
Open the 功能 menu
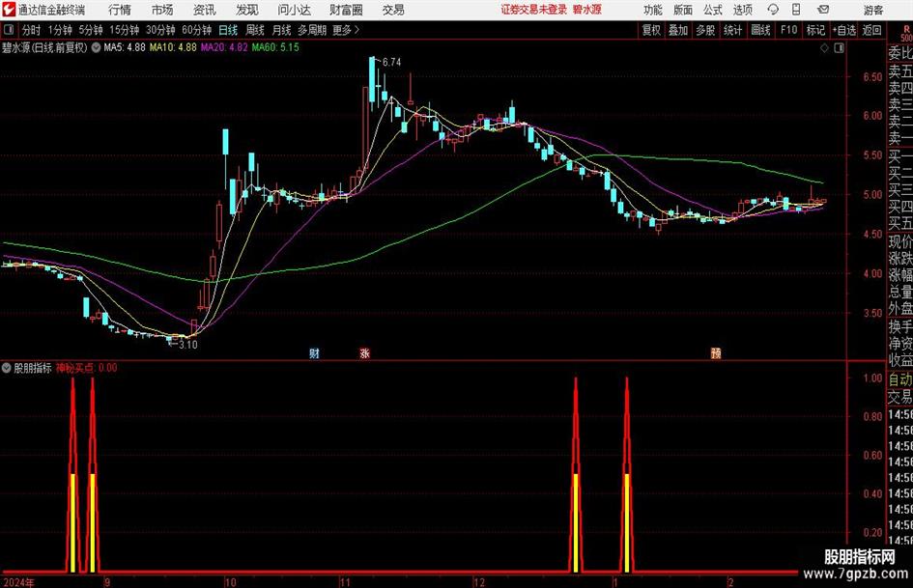point(653,10)
